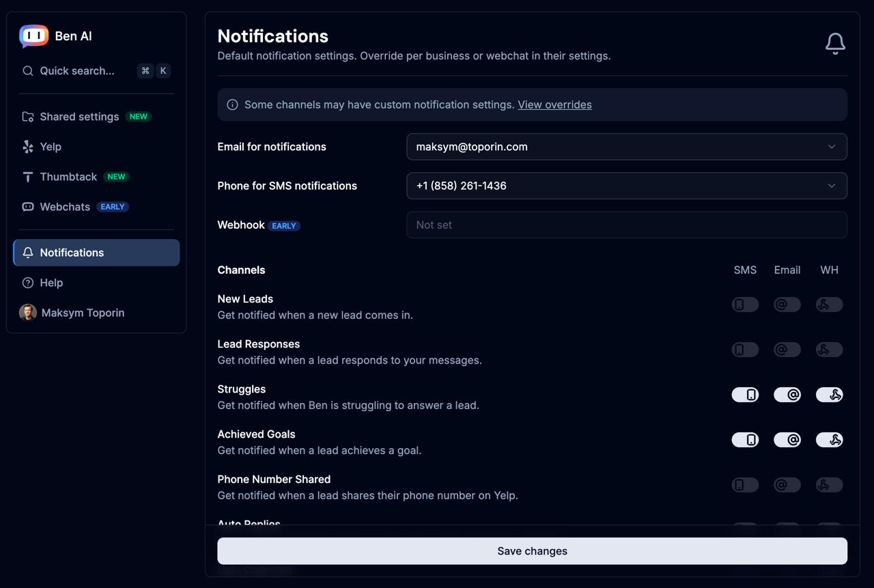Click the bell icon beside Notifications menu item
Screen dimensions: 874x588
coord(28,253)
